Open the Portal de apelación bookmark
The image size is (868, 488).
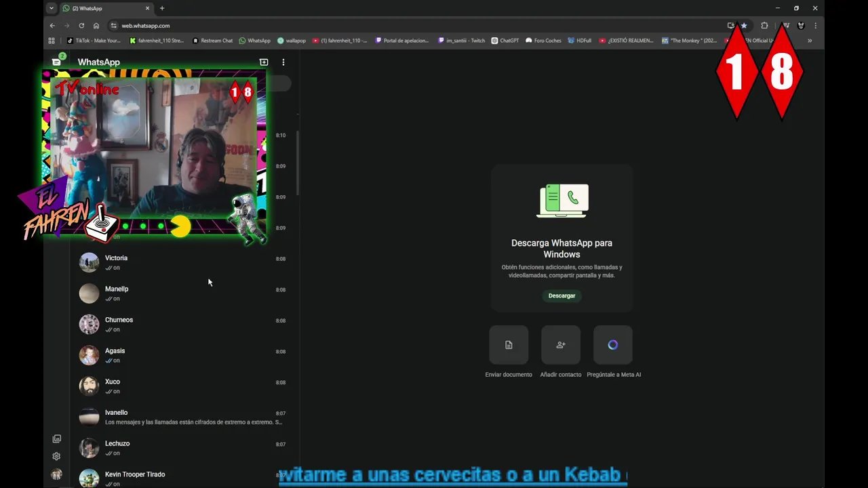pos(402,41)
